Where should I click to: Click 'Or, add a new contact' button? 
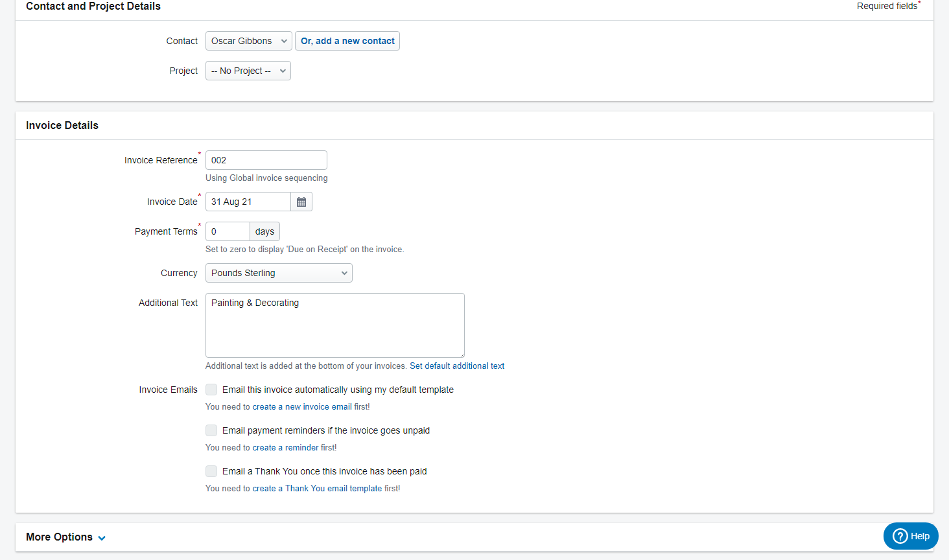pyautogui.click(x=347, y=41)
